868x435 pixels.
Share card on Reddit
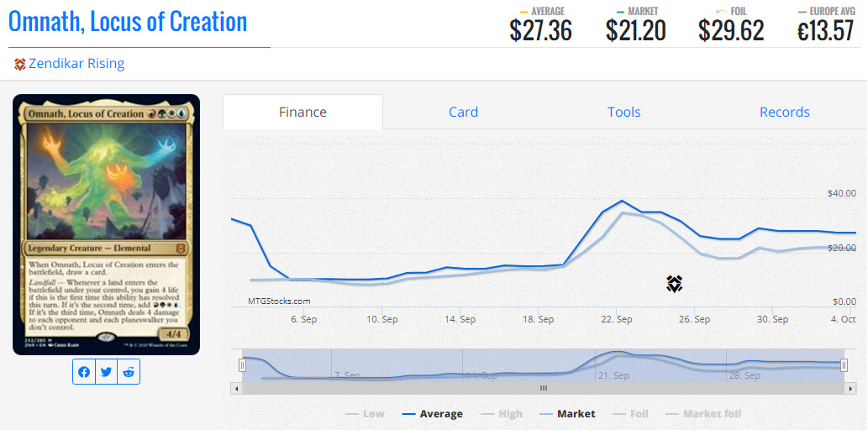129,371
